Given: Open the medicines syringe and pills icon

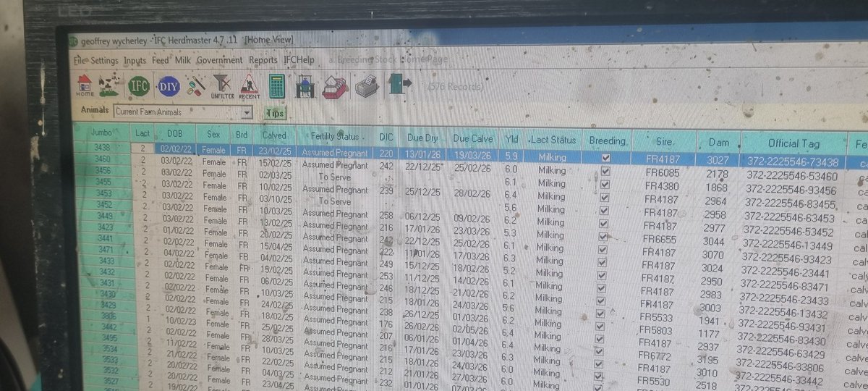Looking at the screenshot, I should (195, 86).
